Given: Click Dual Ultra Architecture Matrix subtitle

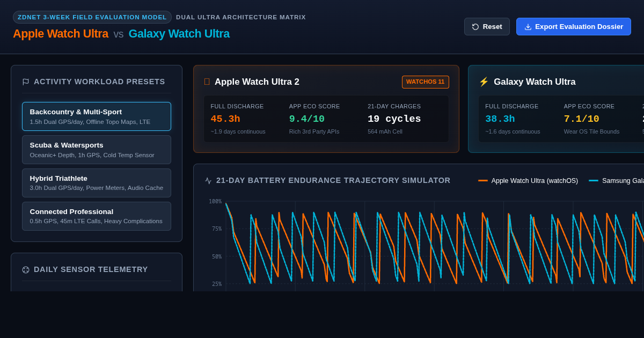Looking at the screenshot, I should tap(241, 17).
